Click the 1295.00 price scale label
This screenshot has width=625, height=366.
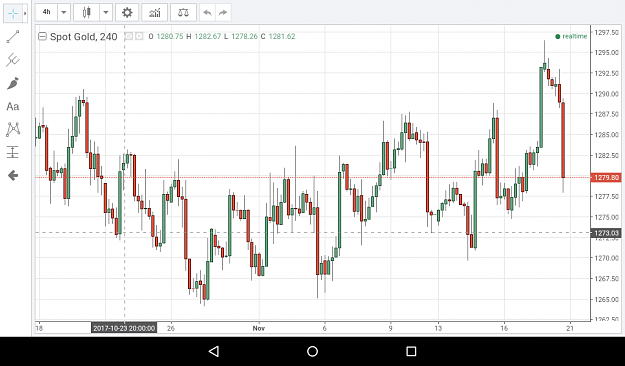pyautogui.click(x=606, y=53)
